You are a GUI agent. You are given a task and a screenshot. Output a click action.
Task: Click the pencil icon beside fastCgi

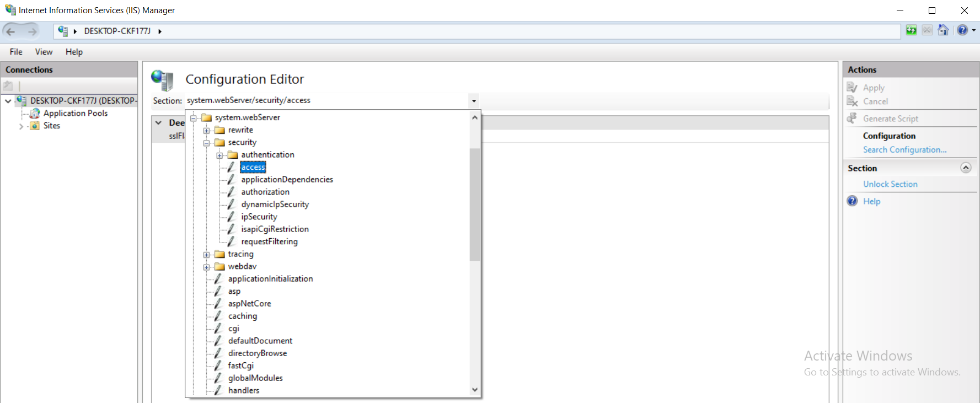point(218,366)
